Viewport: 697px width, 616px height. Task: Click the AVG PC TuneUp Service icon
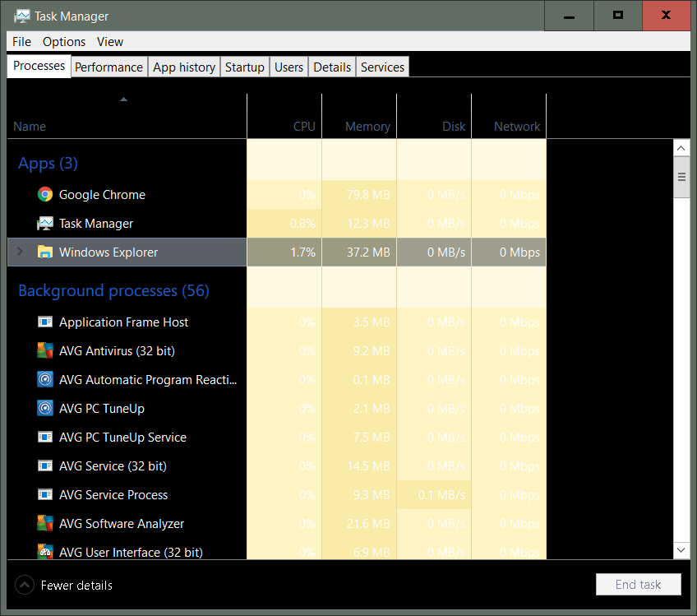(x=45, y=437)
